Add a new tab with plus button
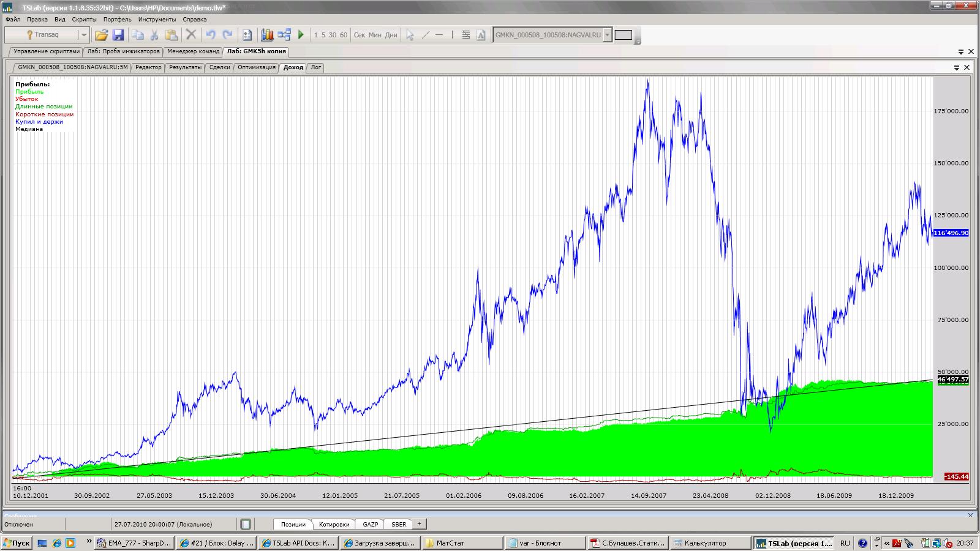This screenshot has height=551, width=980. [x=419, y=524]
